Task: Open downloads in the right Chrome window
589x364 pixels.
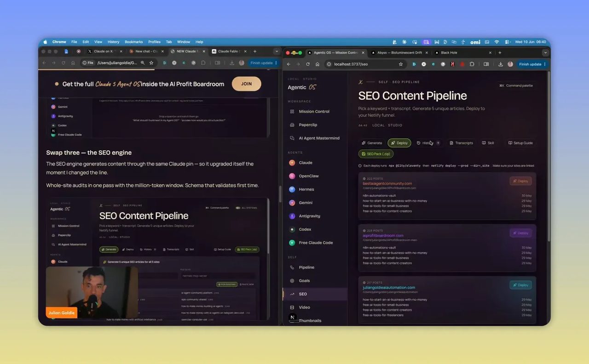Action: click(x=501, y=64)
